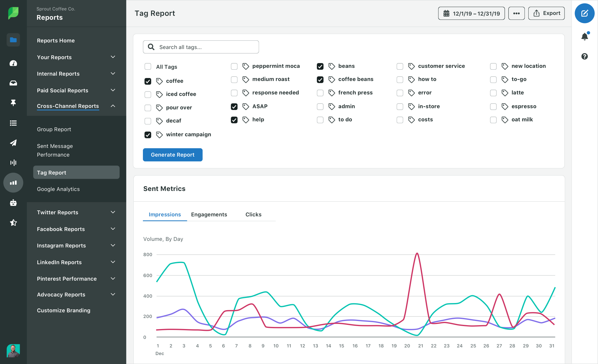Open the publishing paper plane icon

tap(13, 143)
